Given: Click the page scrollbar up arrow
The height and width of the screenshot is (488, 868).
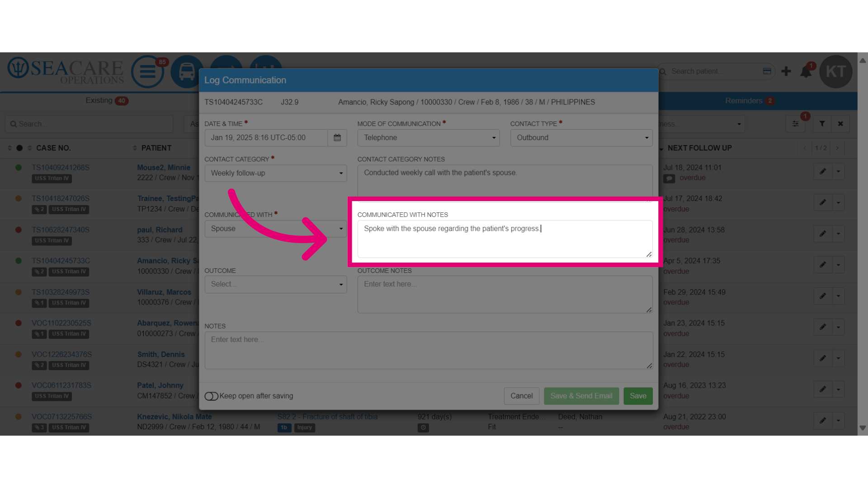Looking at the screenshot, I should pyautogui.click(x=863, y=61).
